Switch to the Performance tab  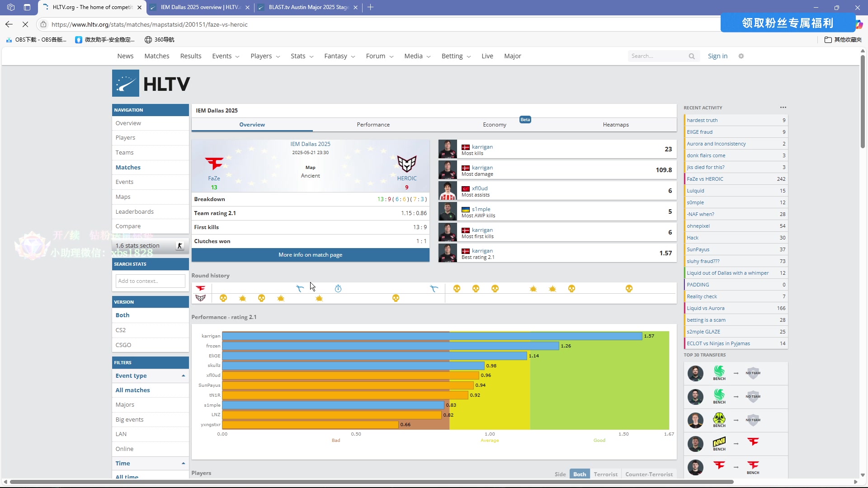pos(373,125)
